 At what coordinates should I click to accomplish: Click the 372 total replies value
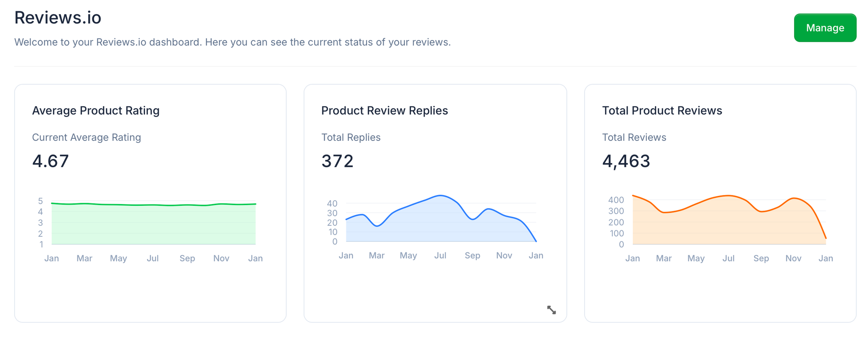(337, 161)
